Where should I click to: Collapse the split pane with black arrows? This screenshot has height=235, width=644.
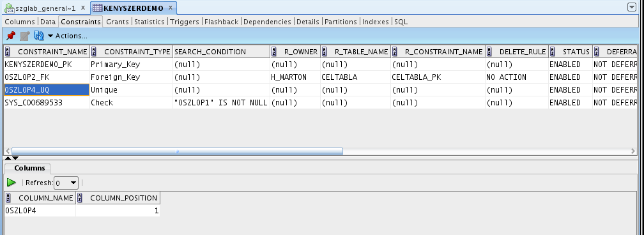coord(11,158)
